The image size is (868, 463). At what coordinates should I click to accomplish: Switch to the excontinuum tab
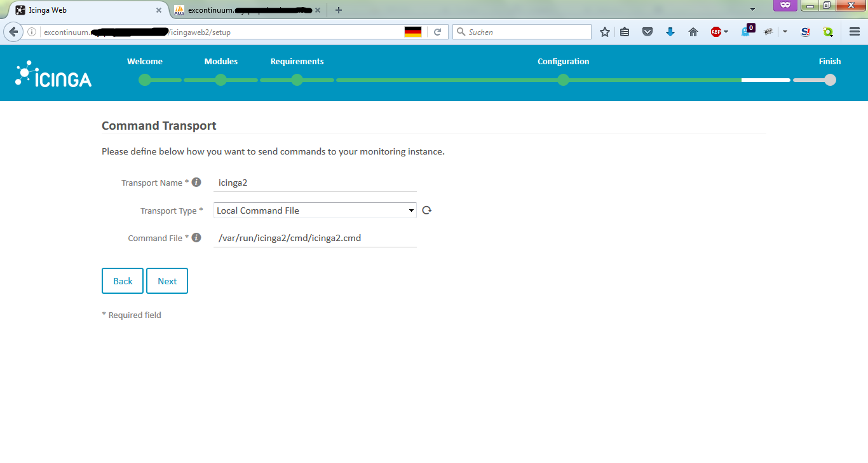[249, 10]
